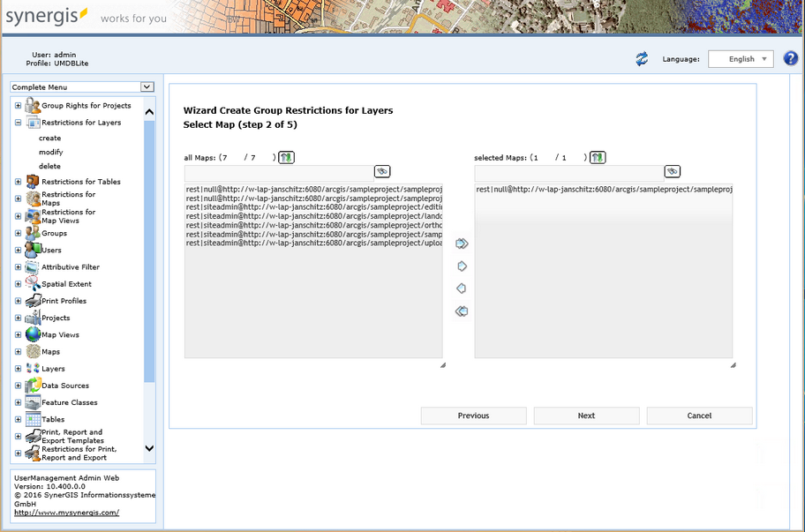
Task: Select modify under Restrictions for Layers
Action: 51,151
